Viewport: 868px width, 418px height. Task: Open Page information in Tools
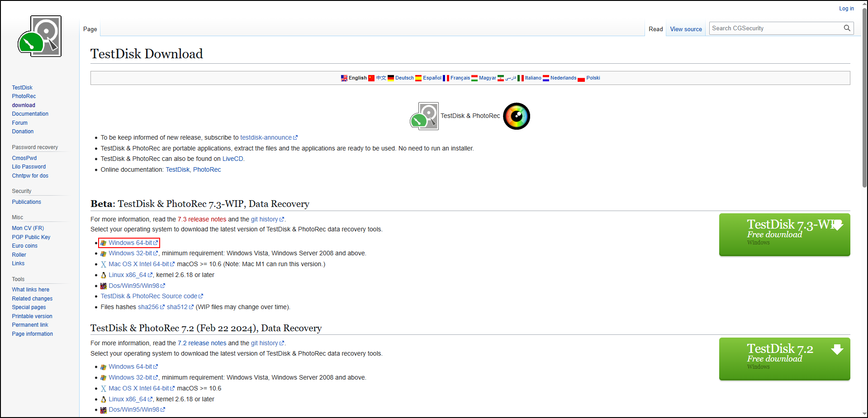pyautogui.click(x=33, y=334)
